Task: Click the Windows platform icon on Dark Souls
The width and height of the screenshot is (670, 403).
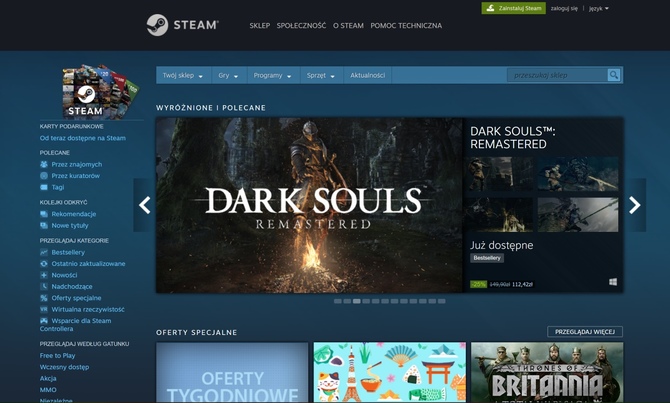Action: 613,282
